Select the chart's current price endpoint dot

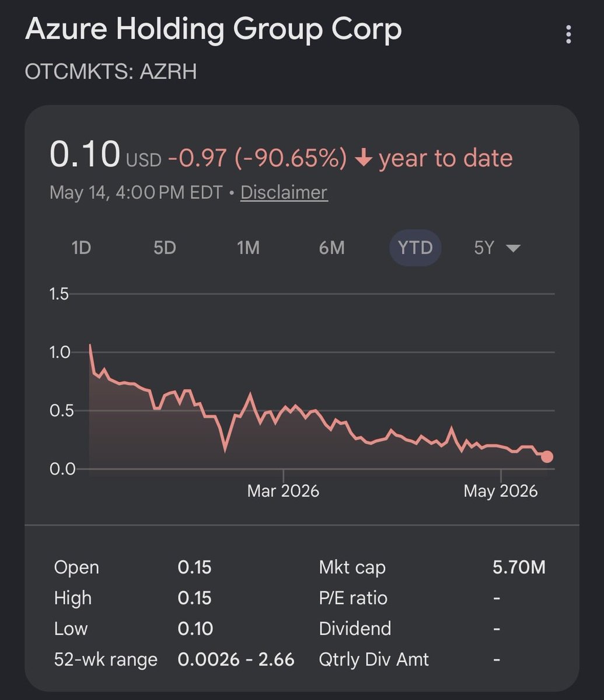(547, 456)
